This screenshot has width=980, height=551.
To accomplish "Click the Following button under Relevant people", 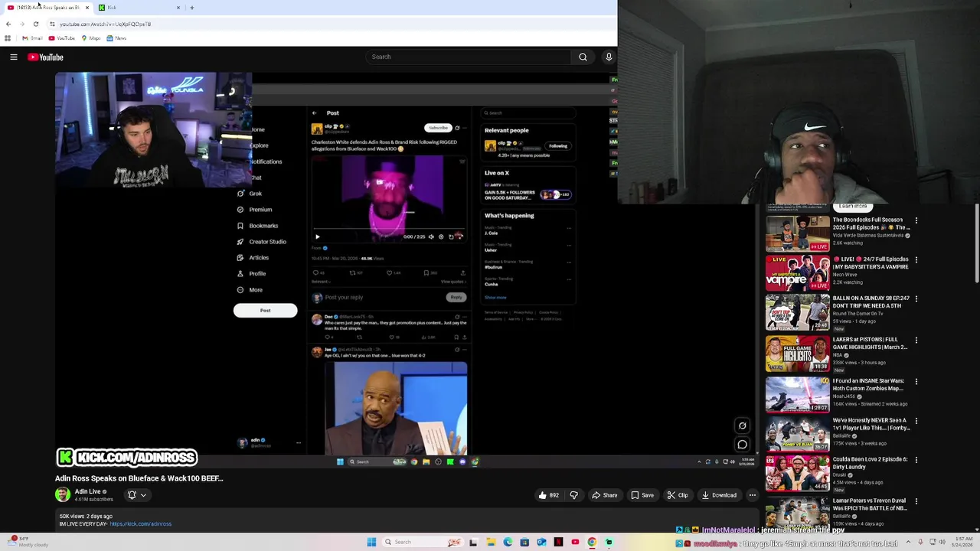I will (x=558, y=146).
